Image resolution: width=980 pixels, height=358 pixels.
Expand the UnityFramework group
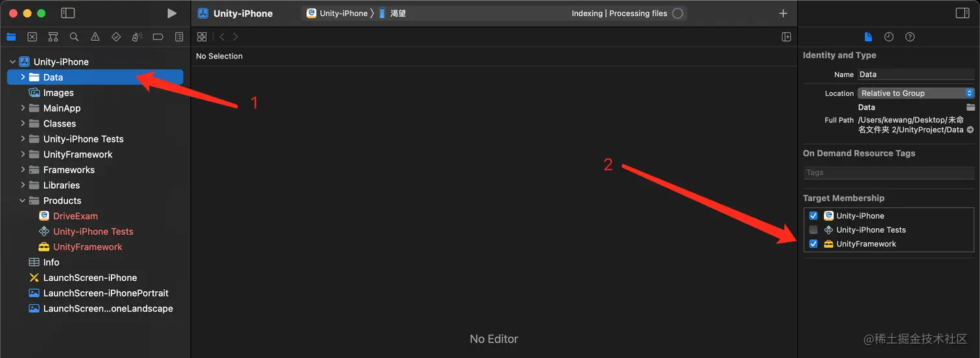(x=23, y=154)
